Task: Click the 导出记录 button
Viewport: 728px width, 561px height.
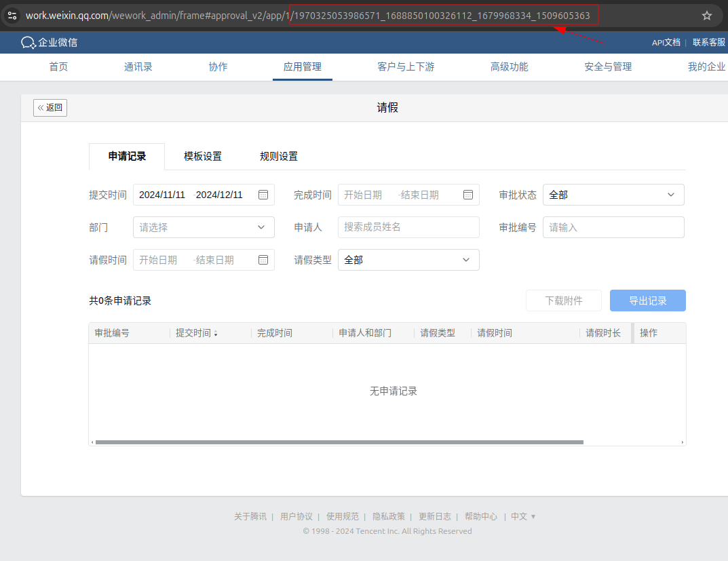Action: click(647, 301)
